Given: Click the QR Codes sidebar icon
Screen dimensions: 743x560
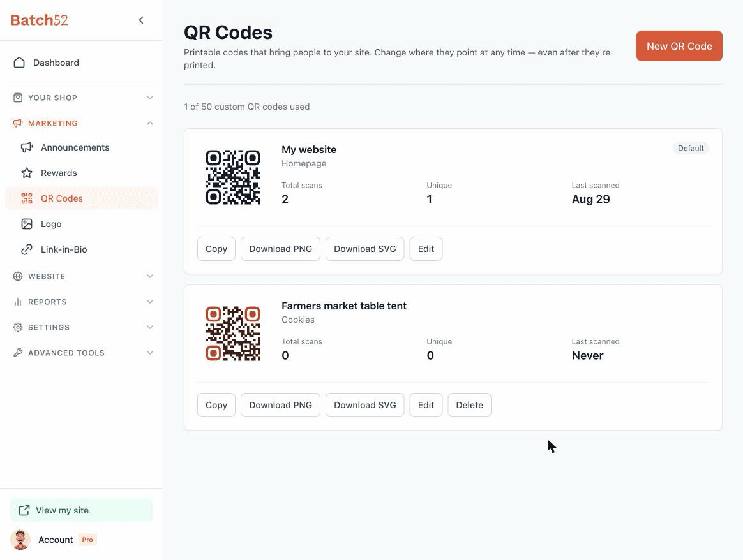Looking at the screenshot, I should coord(27,198).
